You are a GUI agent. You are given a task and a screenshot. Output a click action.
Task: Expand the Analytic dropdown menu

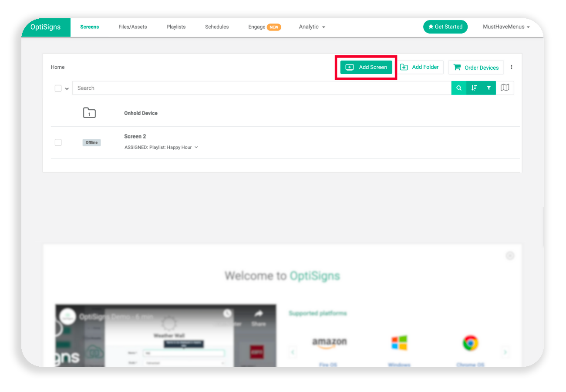(x=312, y=27)
